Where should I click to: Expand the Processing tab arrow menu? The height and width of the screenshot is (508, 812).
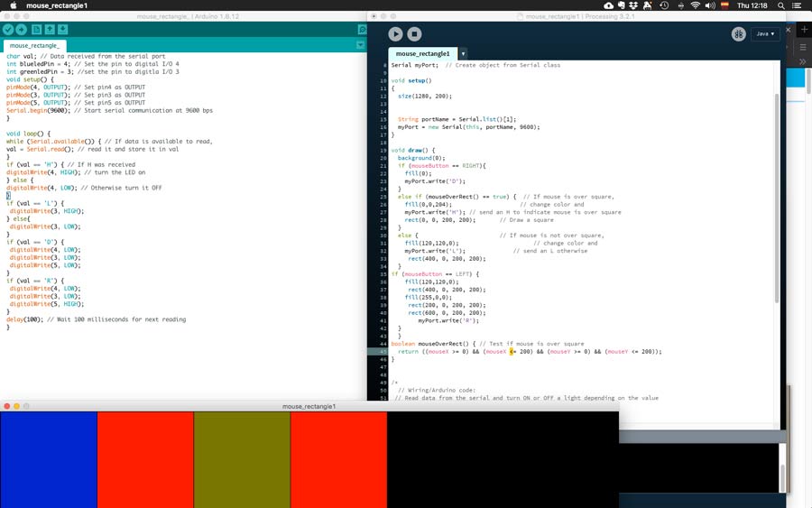tap(463, 54)
